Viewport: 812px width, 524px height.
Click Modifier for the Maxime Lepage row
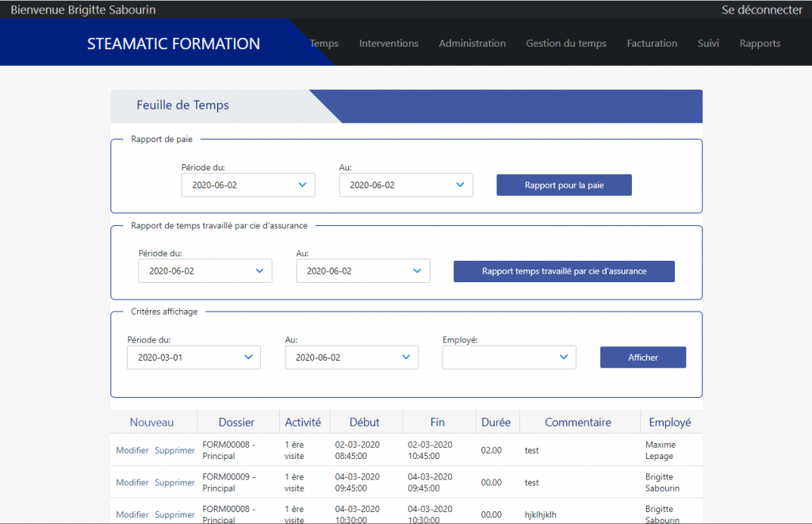coord(132,450)
